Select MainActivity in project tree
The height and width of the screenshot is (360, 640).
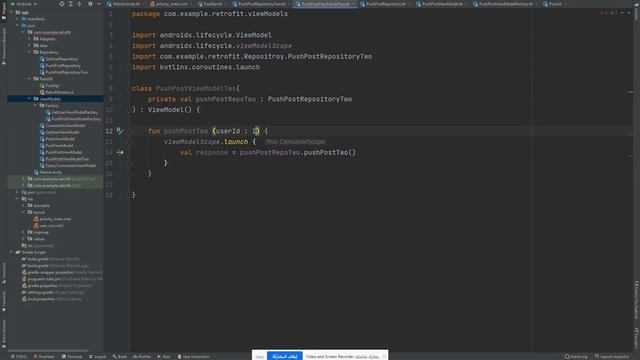[x=48, y=172]
